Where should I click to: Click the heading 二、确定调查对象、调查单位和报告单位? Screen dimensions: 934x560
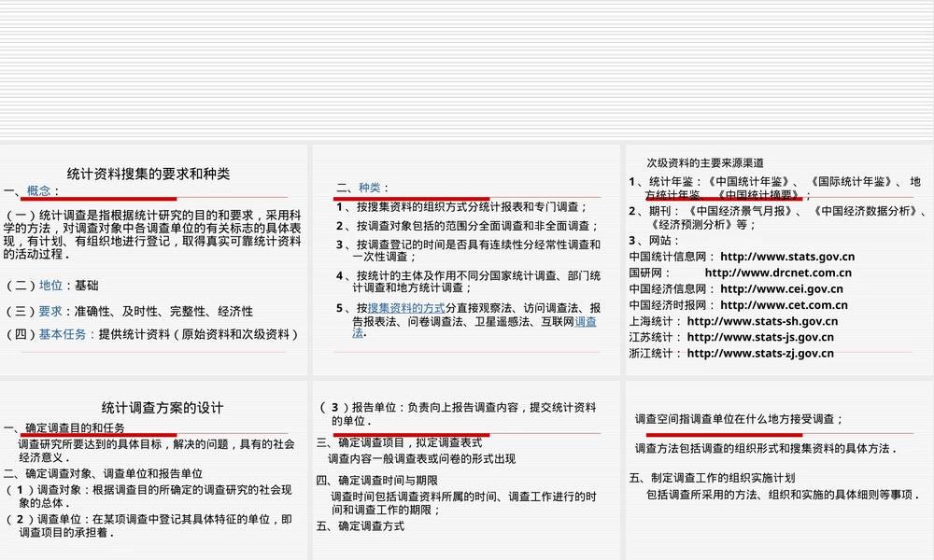[103, 473]
